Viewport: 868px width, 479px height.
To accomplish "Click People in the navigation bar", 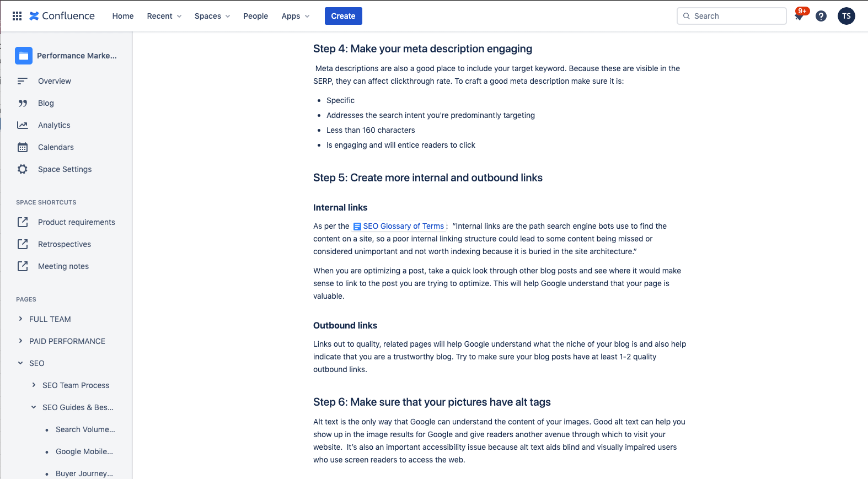I will tap(255, 16).
